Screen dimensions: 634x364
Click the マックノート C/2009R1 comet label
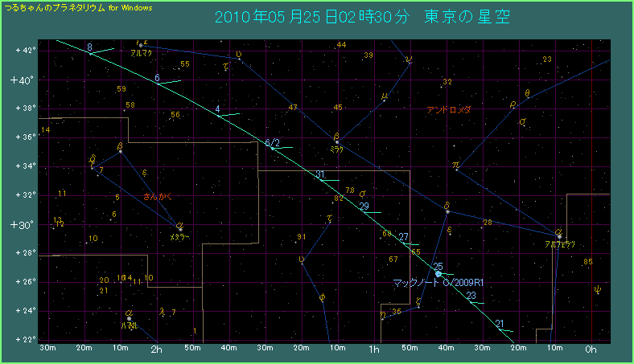pyautogui.click(x=438, y=283)
